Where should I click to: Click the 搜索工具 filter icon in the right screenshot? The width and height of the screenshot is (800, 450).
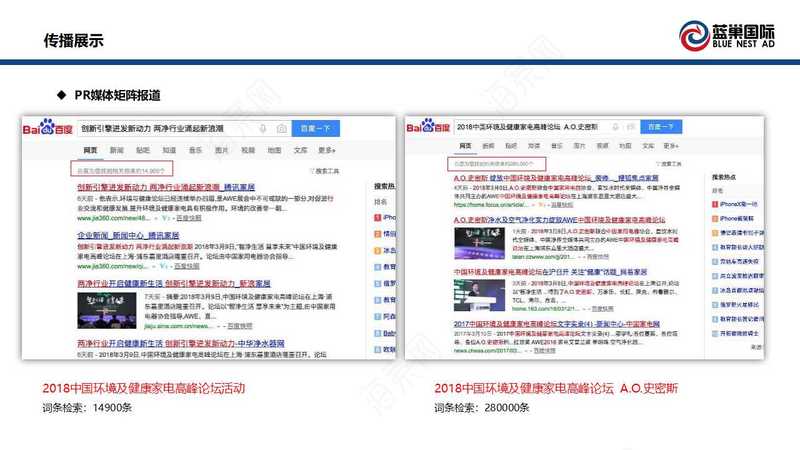658,164
